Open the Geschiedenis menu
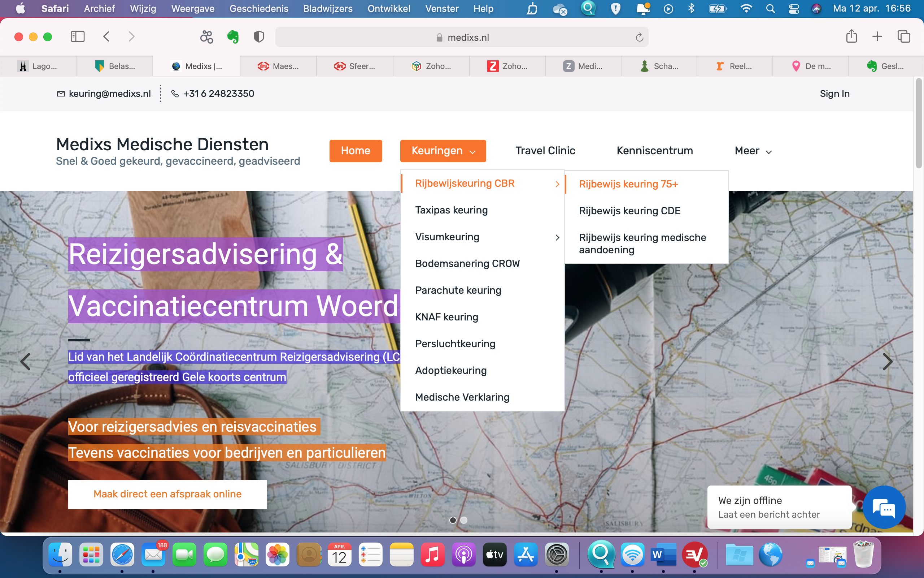This screenshot has height=578, width=924. pos(259,8)
